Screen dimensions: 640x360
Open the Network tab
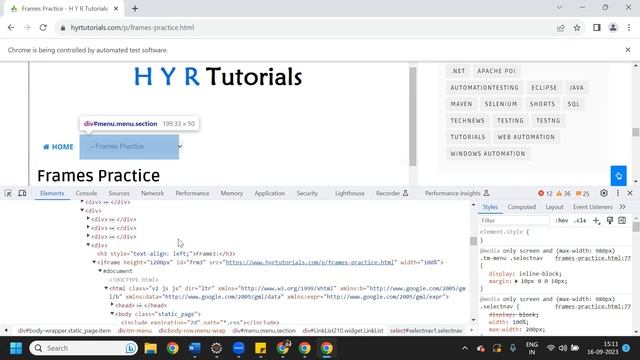[152, 193]
